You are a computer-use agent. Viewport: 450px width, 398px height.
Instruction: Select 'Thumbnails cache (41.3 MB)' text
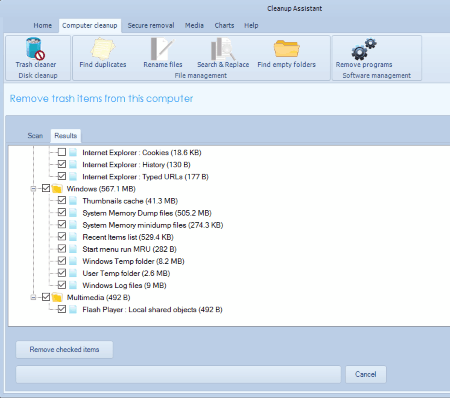(130, 201)
